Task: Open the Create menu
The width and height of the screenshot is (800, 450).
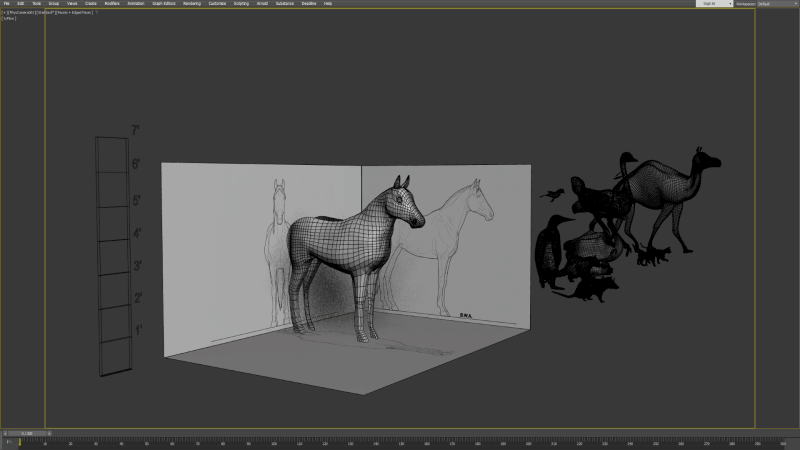Action: click(89, 4)
